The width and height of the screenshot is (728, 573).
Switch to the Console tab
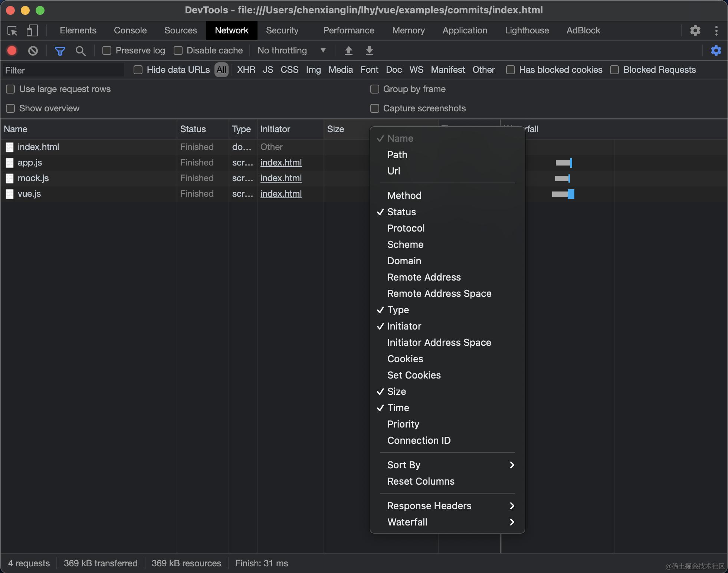[130, 30]
